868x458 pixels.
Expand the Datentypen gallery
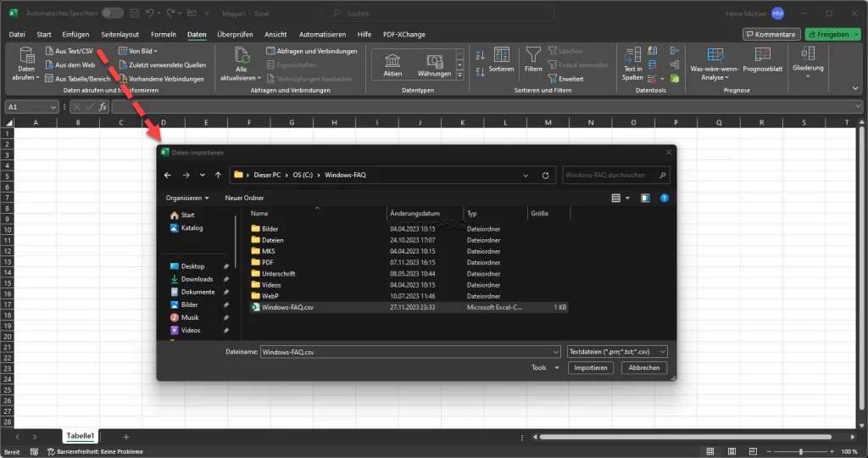tap(459, 75)
